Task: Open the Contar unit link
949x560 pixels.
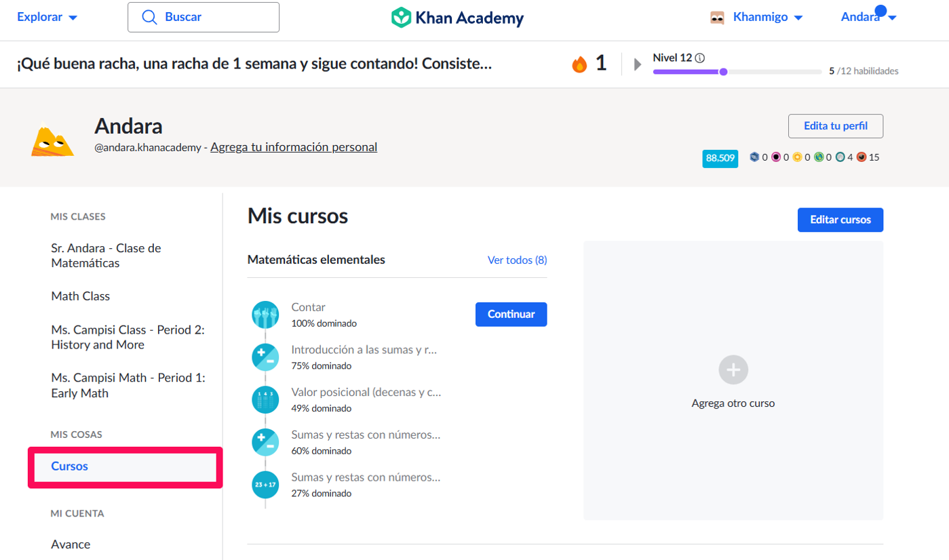Action: [309, 307]
